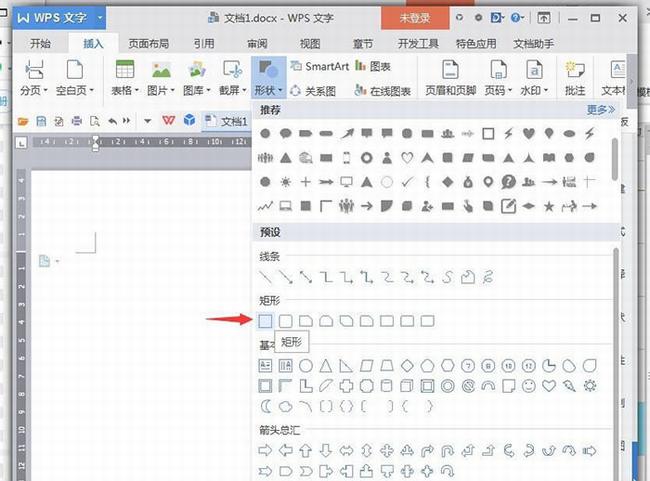
Task: Choose the down arrow in 箭头总汇
Action: tap(326, 450)
